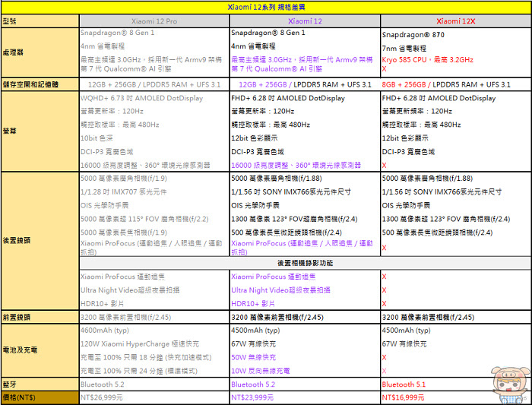
Task: Click the 螢幕 row label
Action: click(x=9, y=131)
